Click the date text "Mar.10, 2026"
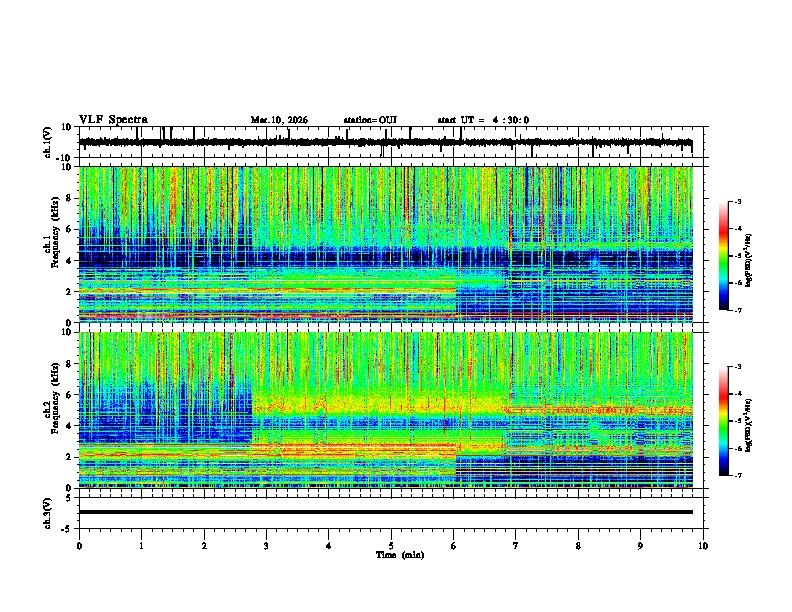Image resolution: width=792 pixels, height=612 pixels. (x=279, y=120)
